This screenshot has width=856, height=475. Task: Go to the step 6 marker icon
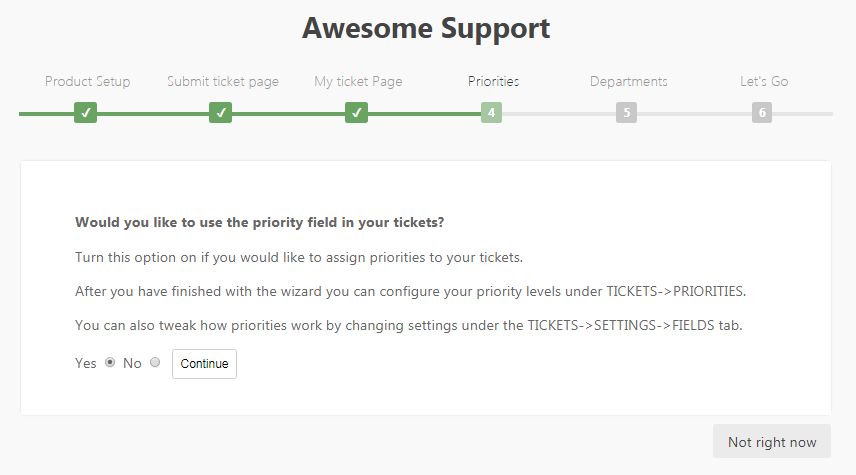pos(762,113)
